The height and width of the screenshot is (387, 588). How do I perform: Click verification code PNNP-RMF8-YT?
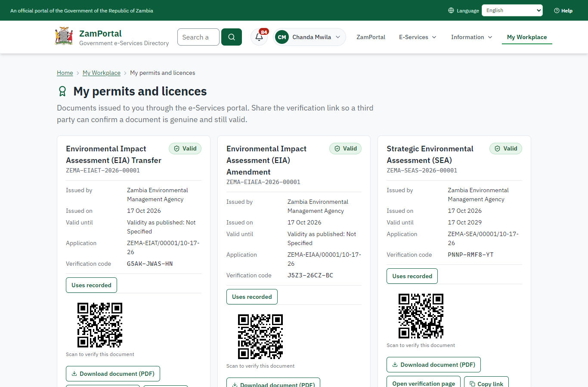tap(470, 255)
